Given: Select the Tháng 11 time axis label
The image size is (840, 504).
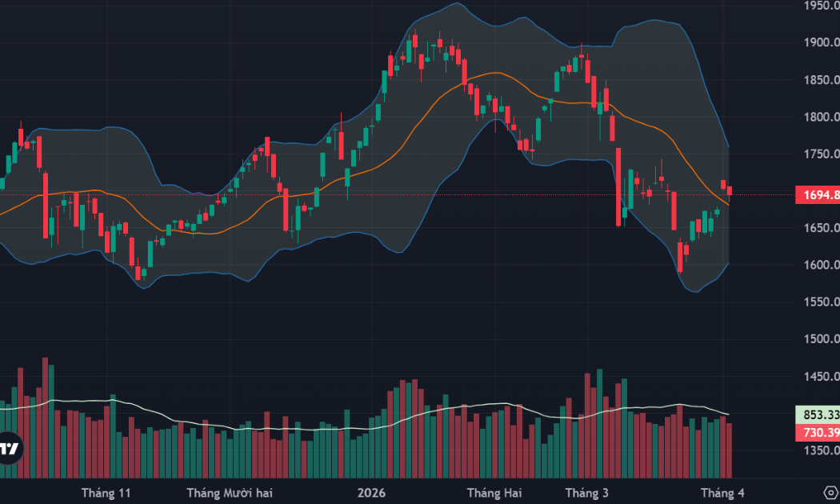Looking at the screenshot, I should pos(106,492).
